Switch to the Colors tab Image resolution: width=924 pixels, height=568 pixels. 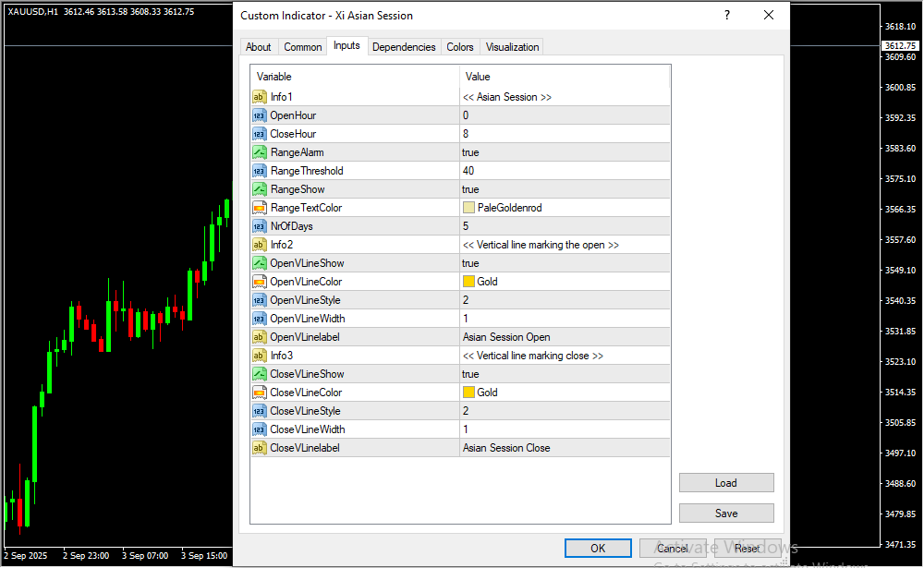460,47
